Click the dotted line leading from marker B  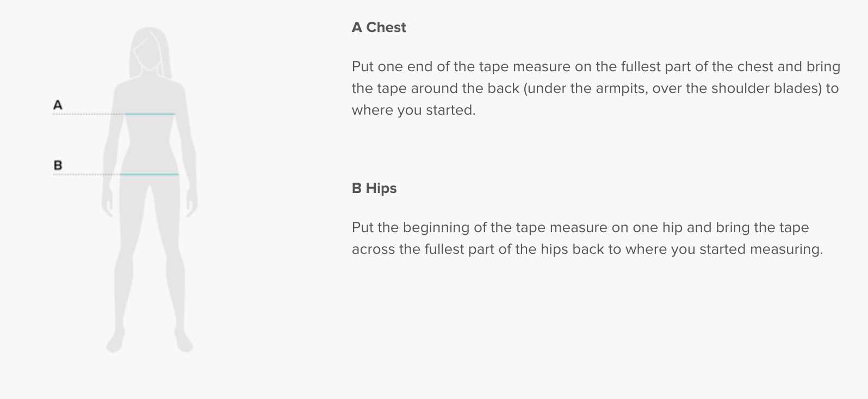86,174
